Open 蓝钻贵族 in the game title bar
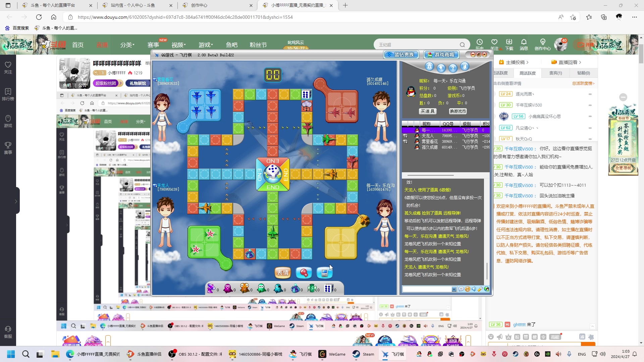The height and width of the screenshot is (362, 644). pos(401,55)
